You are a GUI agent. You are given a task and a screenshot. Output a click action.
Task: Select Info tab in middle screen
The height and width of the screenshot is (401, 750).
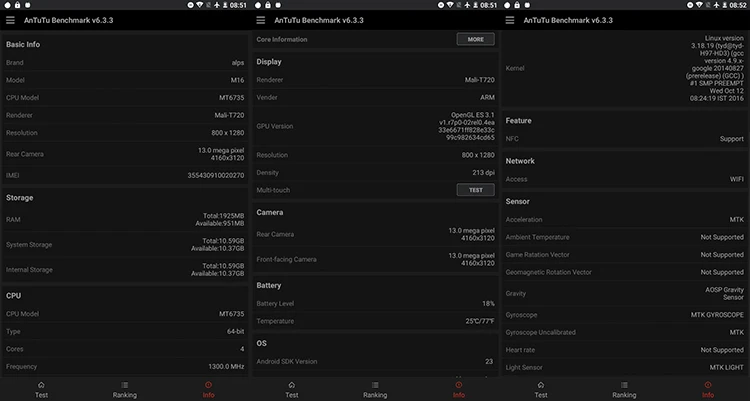[x=459, y=390]
